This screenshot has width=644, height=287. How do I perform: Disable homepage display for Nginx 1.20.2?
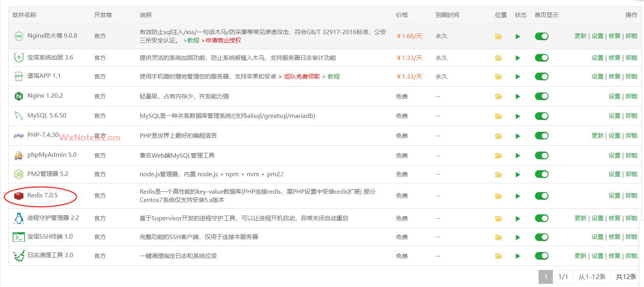[541, 96]
